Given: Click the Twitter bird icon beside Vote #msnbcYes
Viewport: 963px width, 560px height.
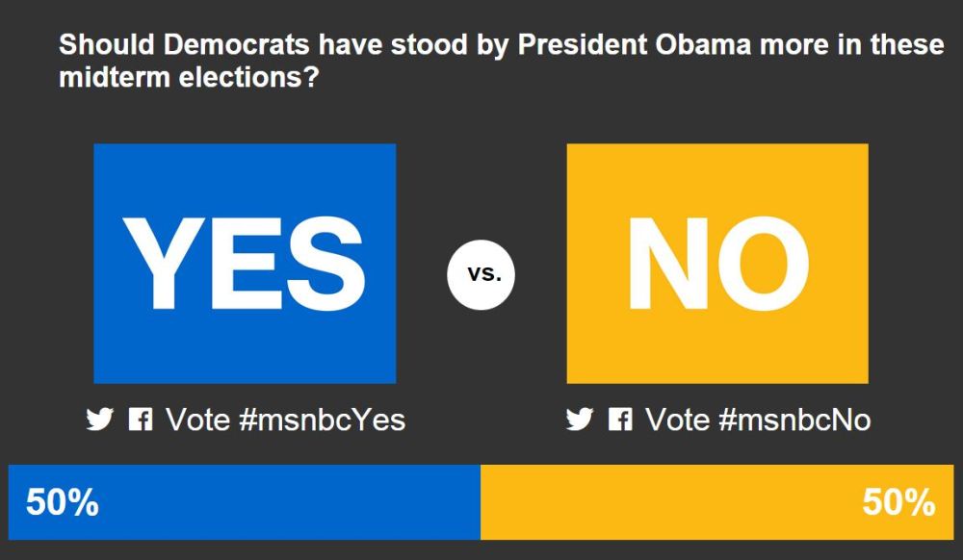Looking at the screenshot, I should pyautogui.click(x=100, y=420).
